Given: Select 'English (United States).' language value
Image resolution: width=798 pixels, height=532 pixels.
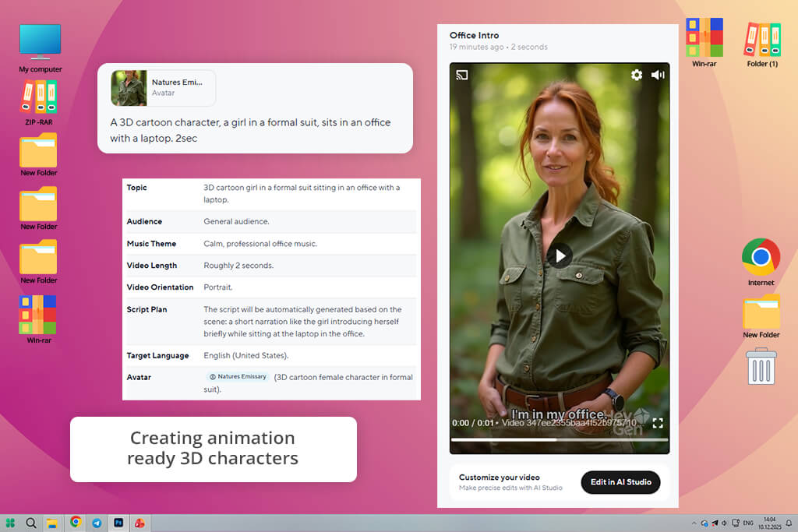Looking at the screenshot, I should click(x=245, y=355).
